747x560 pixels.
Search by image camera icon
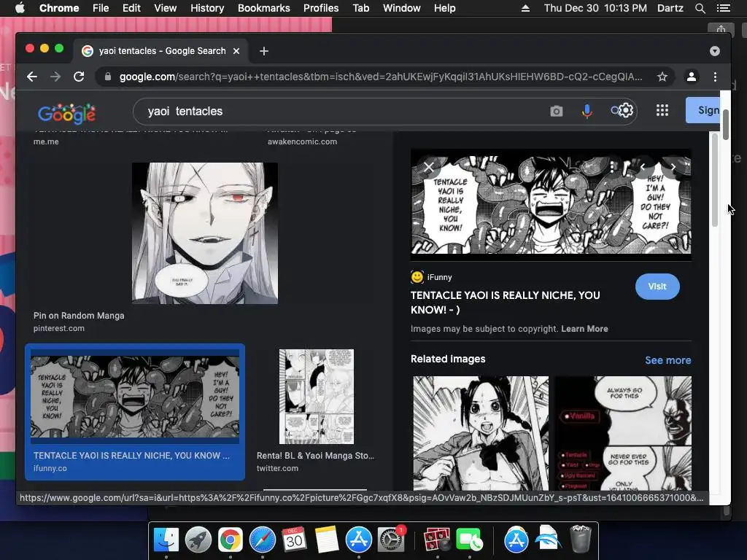557,112
